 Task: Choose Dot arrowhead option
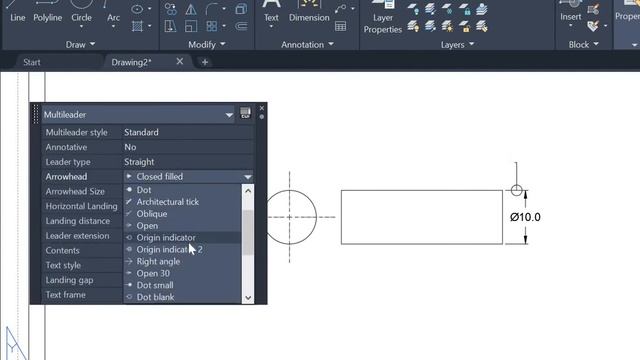182,190
